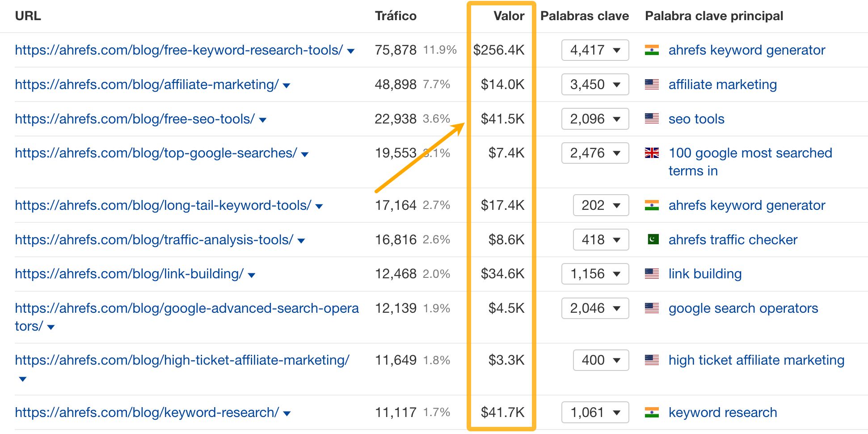Sort the table by the Tráfico column
Viewport: 868px width, 434px height.
[x=396, y=16]
